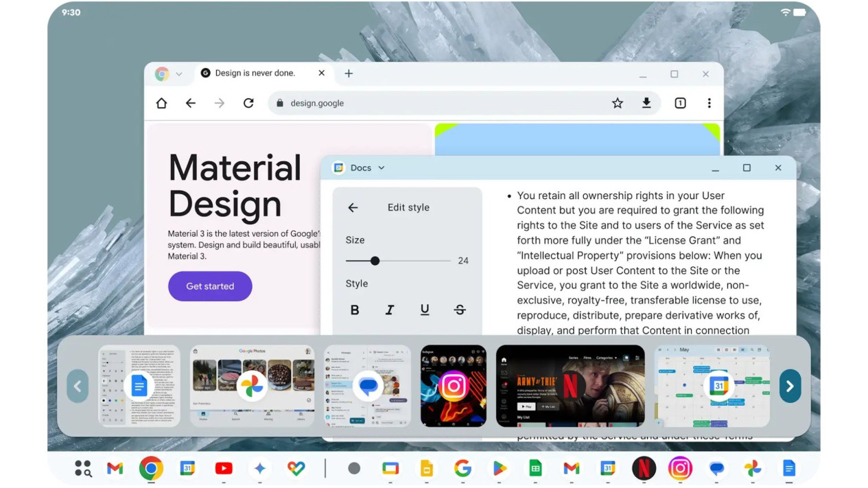Open the app launcher in the taskbar

tap(83, 469)
